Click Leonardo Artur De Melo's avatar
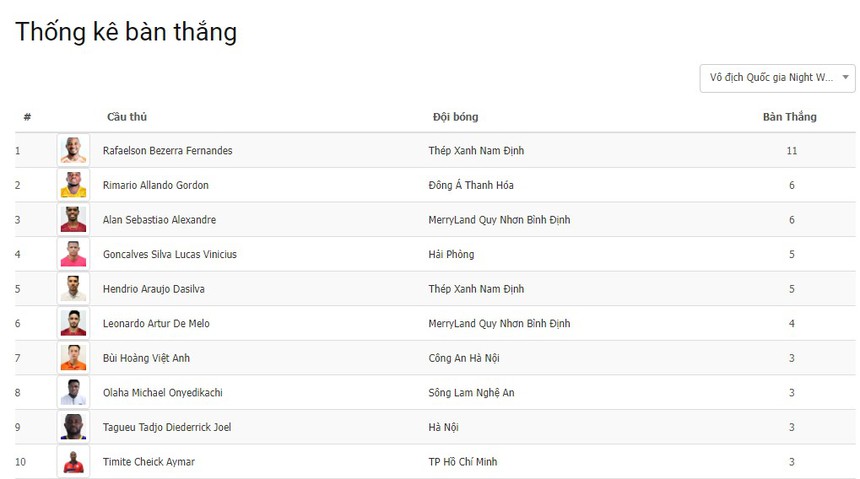Screen dimensions: 860x479 pyautogui.click(x=73, y=323)
